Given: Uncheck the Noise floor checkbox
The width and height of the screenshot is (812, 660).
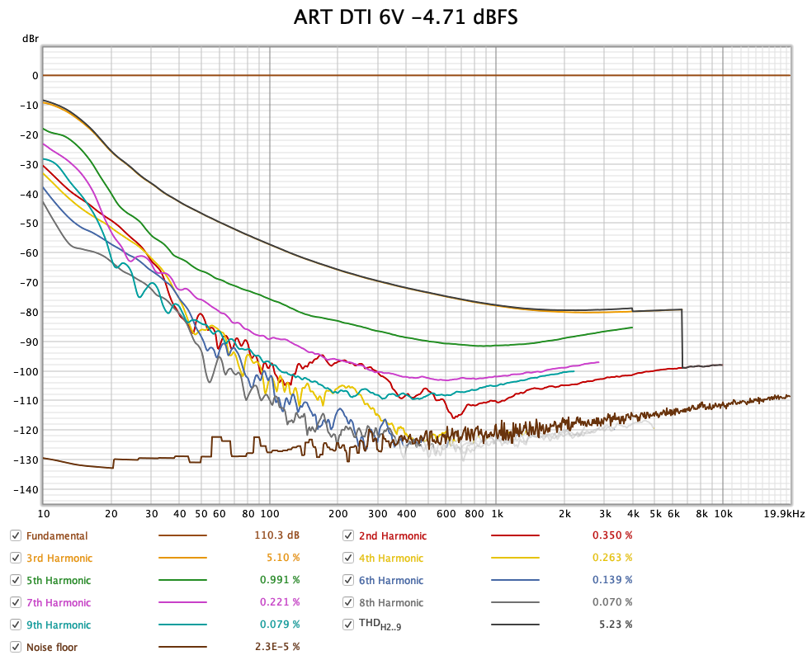Looking at the screenshot, I should click(x=16, y=647).
